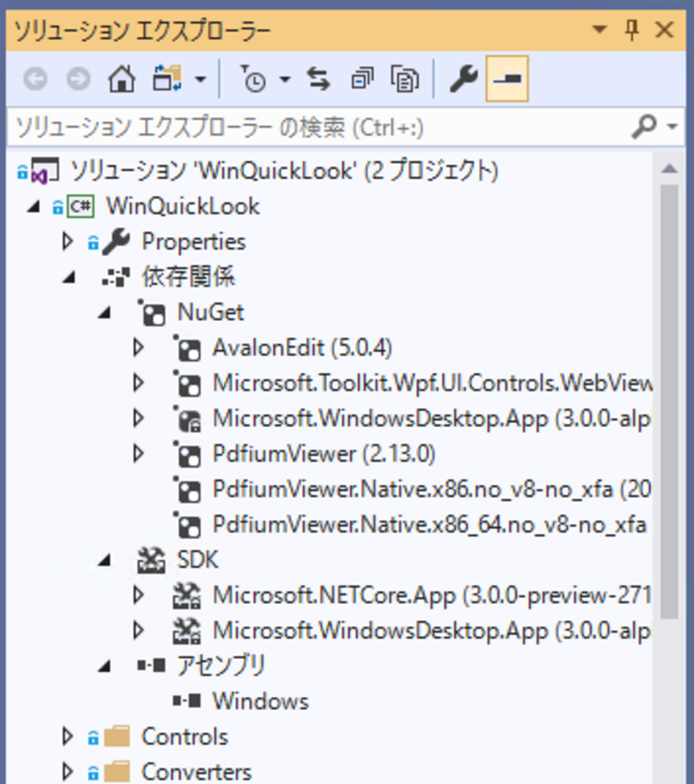Go to Home view in Solution Explorer

pos(122,79)
